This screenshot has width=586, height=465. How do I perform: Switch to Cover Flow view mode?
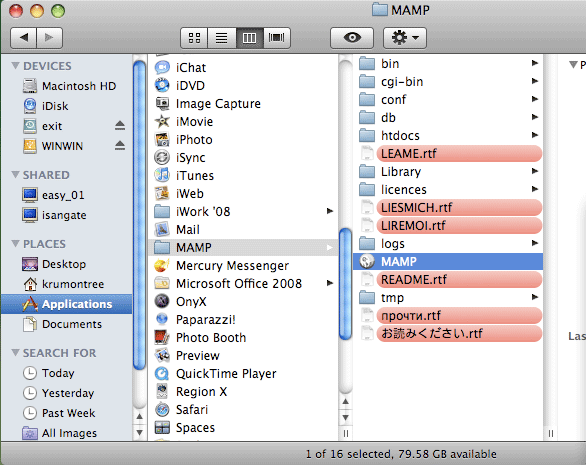tap(277, 38)
